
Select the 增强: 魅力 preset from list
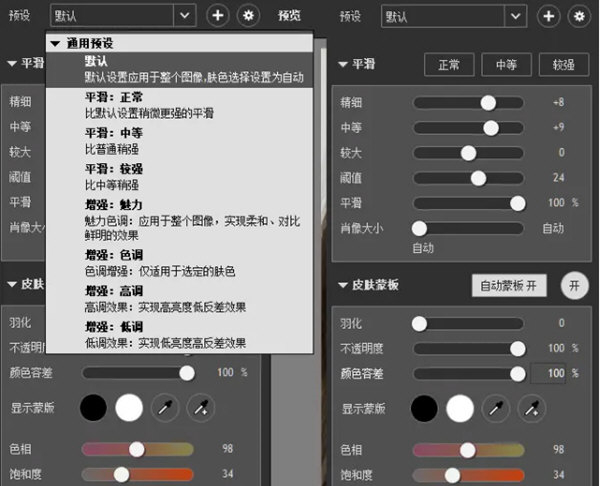point(115,204)
